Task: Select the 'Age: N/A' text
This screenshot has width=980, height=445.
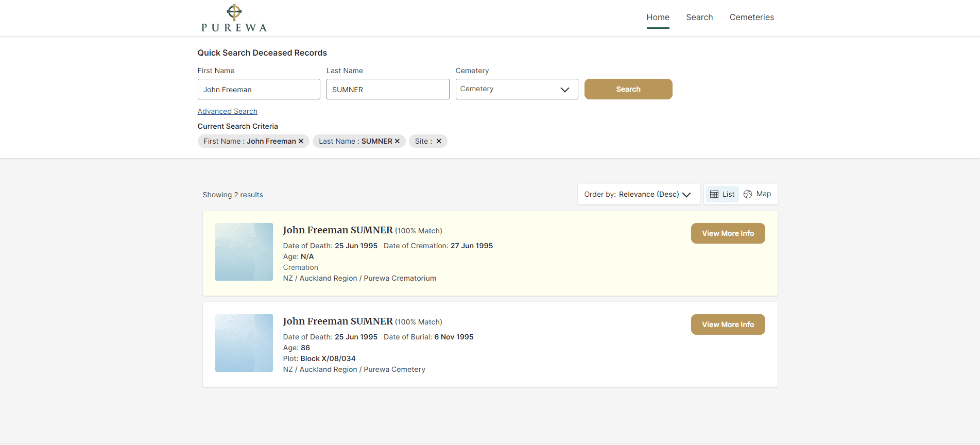Action: point(299,256)
